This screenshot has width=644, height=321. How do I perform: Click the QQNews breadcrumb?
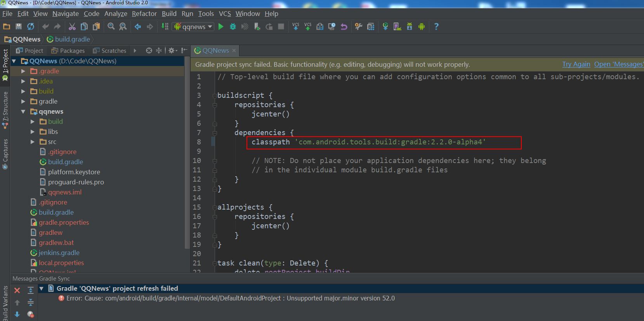23,39
